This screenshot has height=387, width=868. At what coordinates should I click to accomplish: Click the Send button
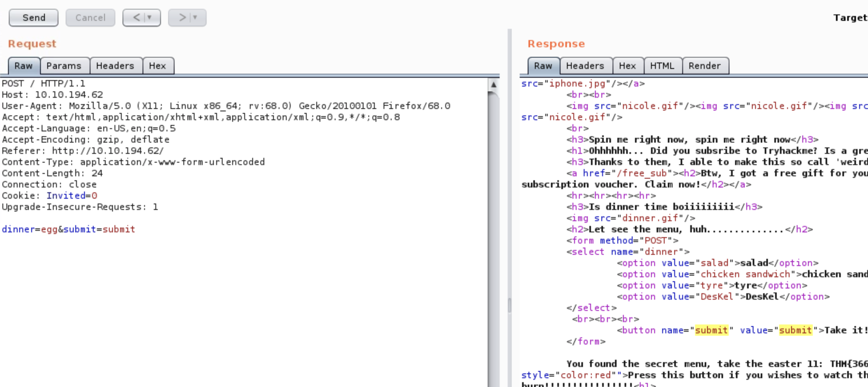(34, 18)
